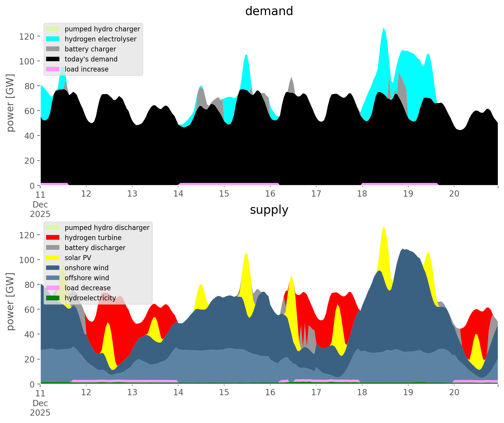Click the "demand" chart title

(269, 11)
